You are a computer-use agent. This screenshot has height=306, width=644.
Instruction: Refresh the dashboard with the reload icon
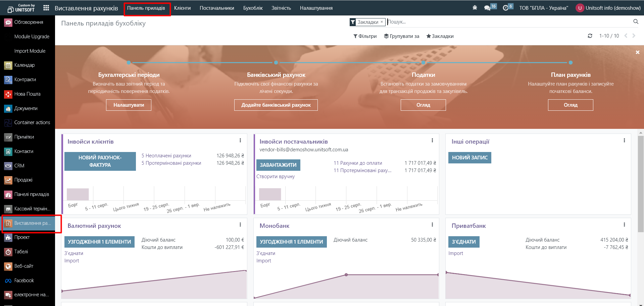click(590, 36)
